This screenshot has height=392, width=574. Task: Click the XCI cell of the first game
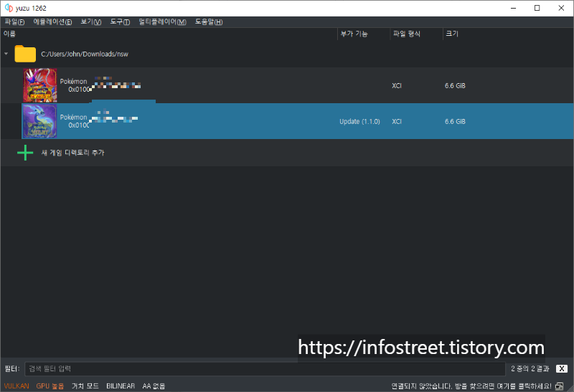click(397, 85)
